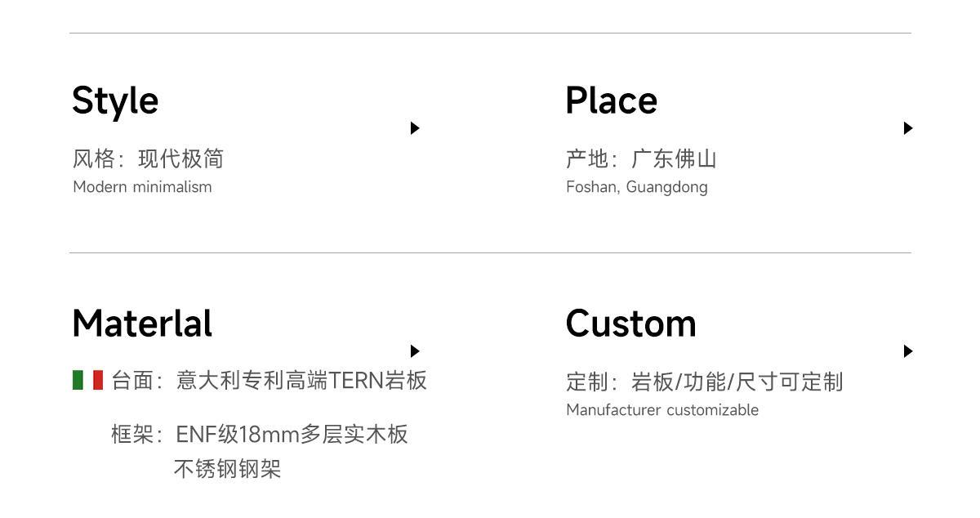Click the arrow next to Place section
Viewport: 980px width, 518px height.
tap(908, 128)
